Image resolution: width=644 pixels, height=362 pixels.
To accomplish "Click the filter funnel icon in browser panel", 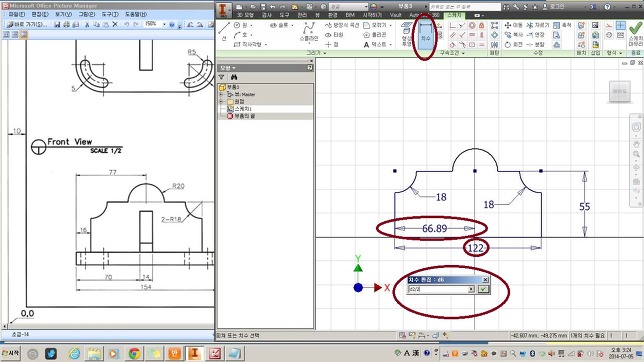I will coord(222,77).
